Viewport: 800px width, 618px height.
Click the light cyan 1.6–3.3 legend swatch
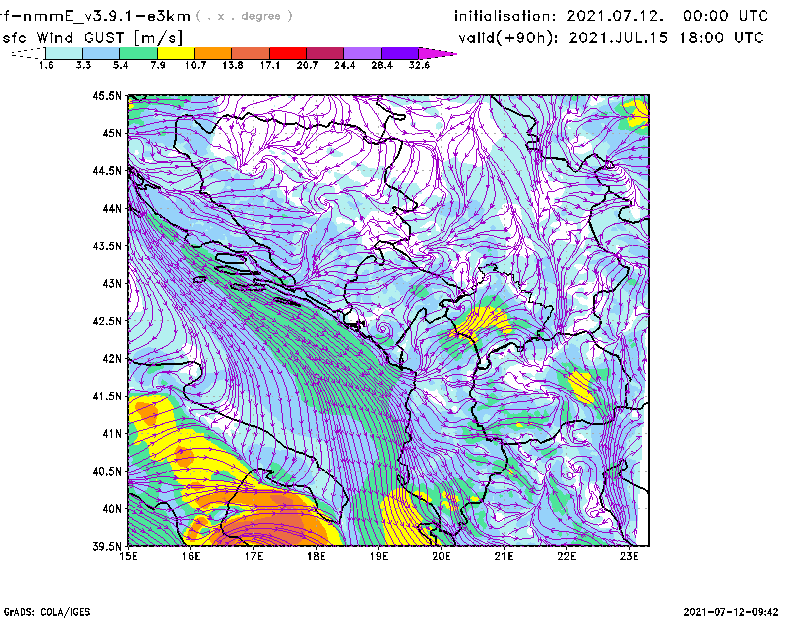(64, 53)
